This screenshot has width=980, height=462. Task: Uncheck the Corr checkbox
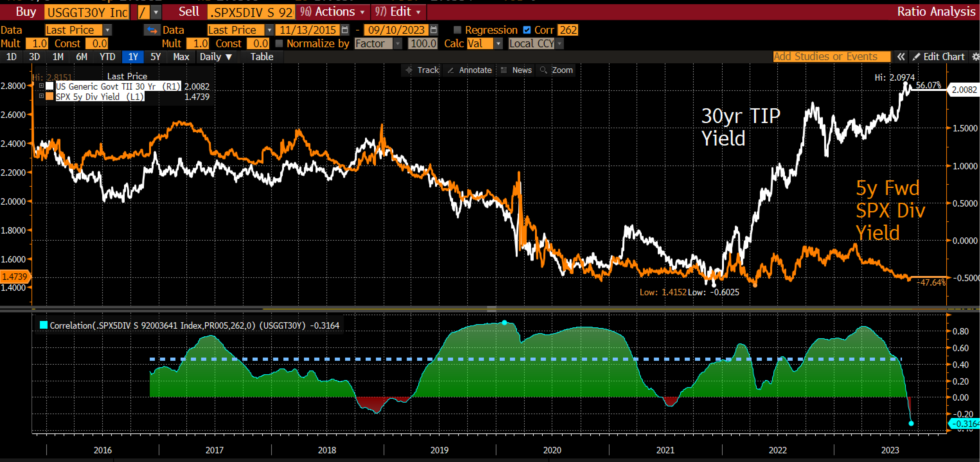(527, 30)
